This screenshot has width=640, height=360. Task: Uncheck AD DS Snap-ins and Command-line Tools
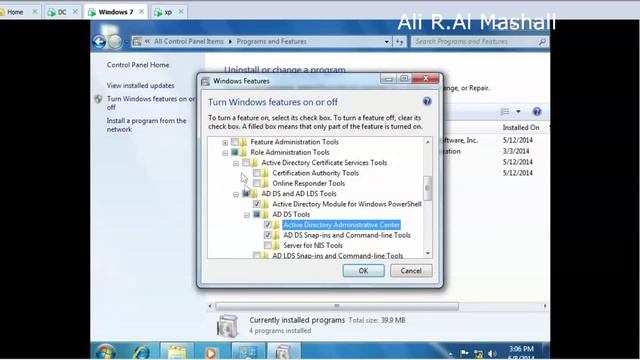click(268, 235)
